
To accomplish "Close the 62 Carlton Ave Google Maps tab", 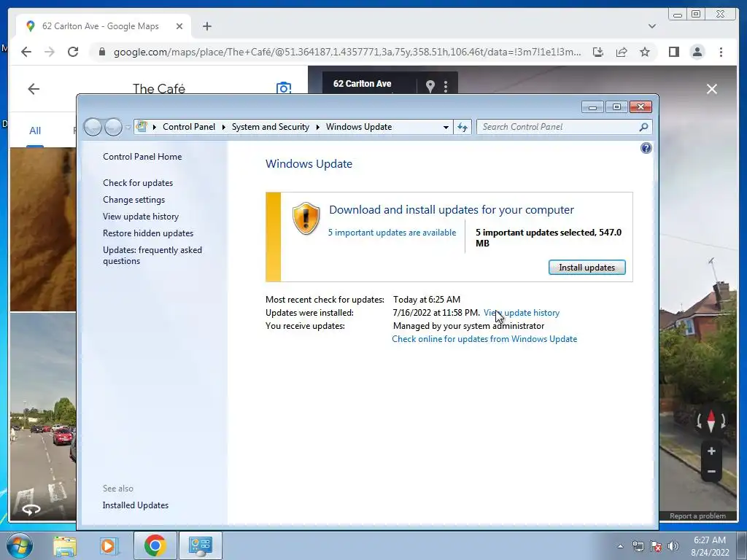I will (x=179, y=26).
